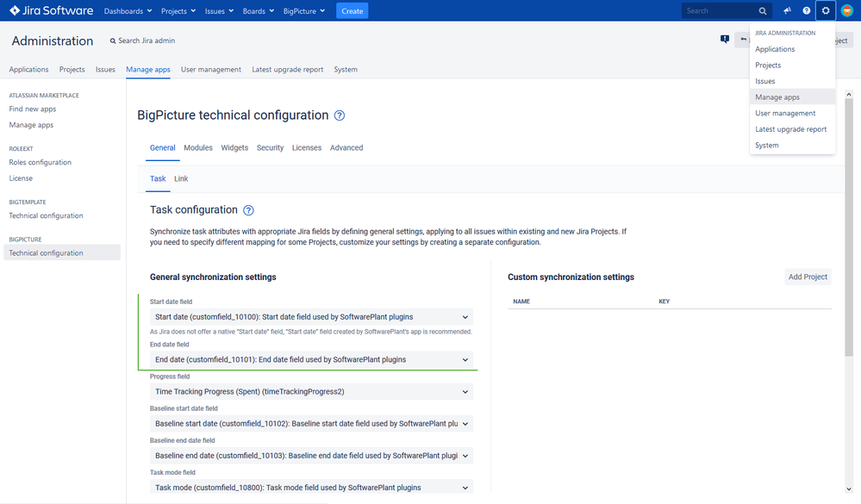Expand the Progress field dropdown
This screenshot has width=861, height=504.
pyautogui.click(x=311, y=391)
